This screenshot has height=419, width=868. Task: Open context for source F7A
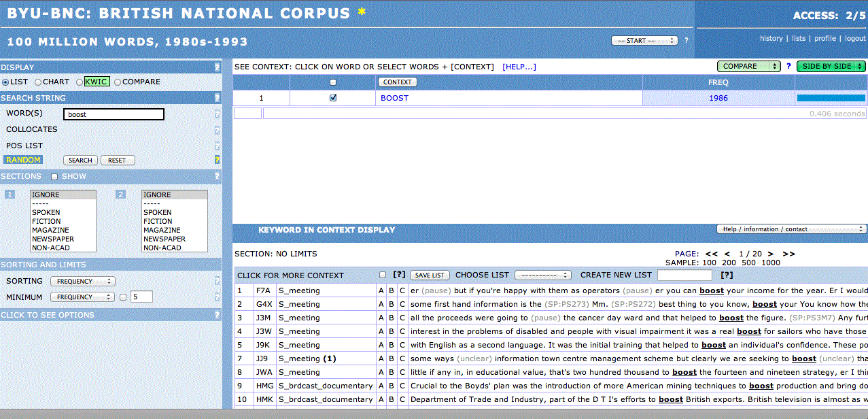[263, 290]
